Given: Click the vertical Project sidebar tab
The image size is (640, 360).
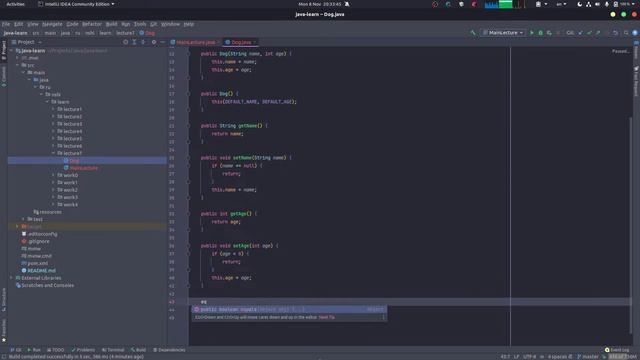Looking at the screenshot, I should point(4,51).
